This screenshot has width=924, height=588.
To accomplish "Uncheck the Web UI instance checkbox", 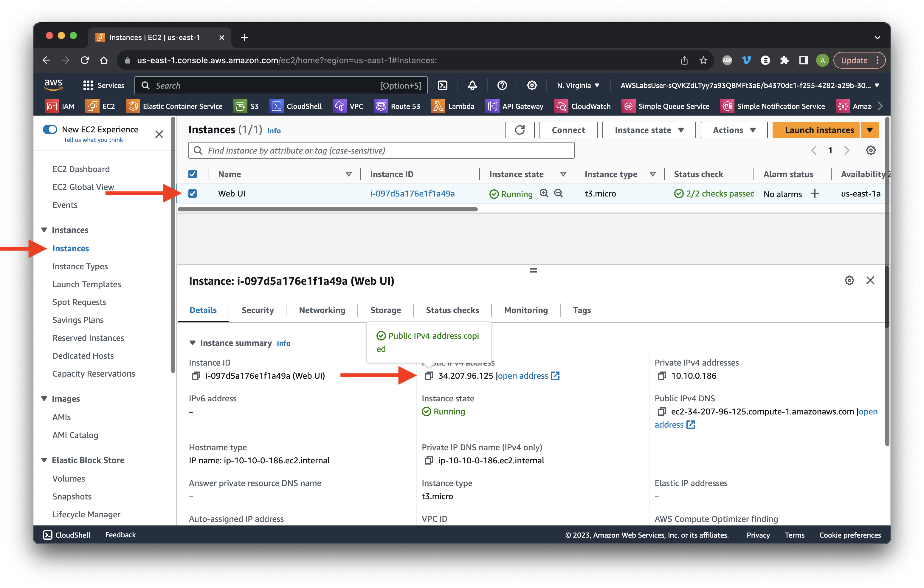I will coord(193,194).
